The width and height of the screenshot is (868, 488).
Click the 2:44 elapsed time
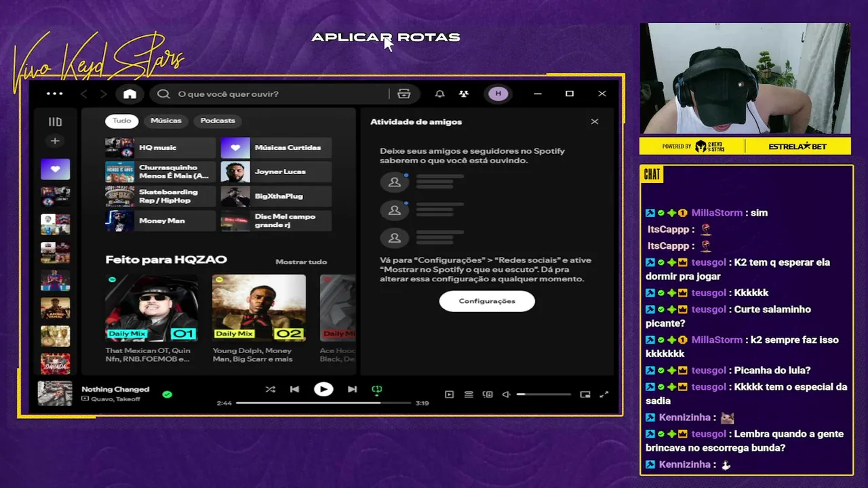[224, 403]
